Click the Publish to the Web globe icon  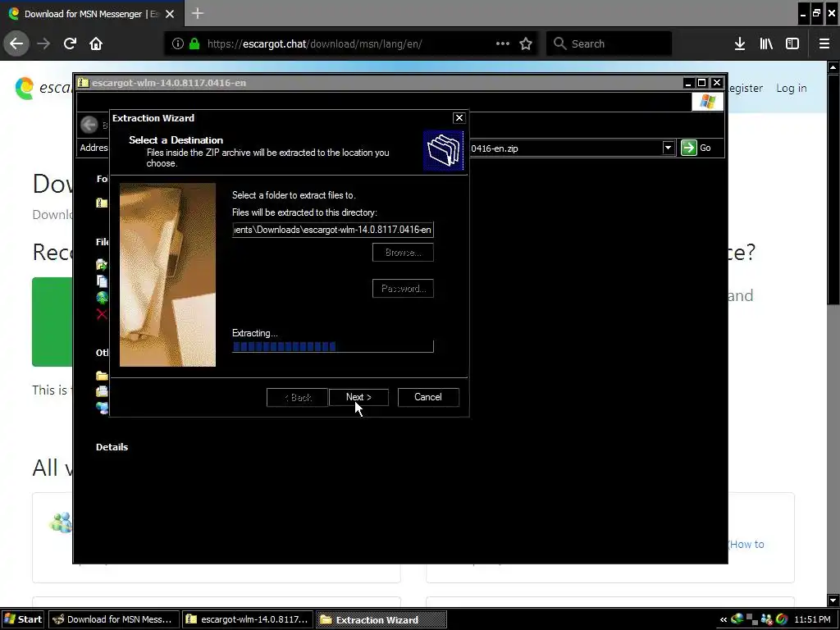(102, 297)
